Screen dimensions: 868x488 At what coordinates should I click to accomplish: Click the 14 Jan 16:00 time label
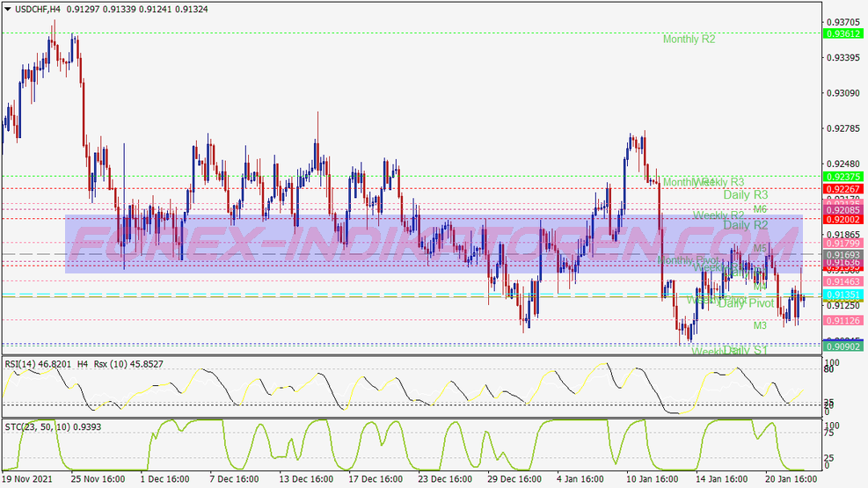tap(721, 479)
